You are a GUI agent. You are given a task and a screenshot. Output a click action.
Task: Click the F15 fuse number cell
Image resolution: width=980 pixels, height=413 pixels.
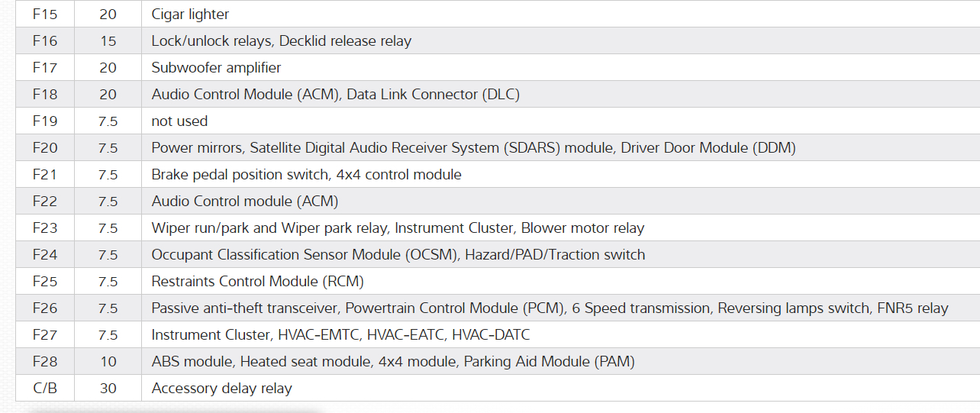[x=45, y=15]
